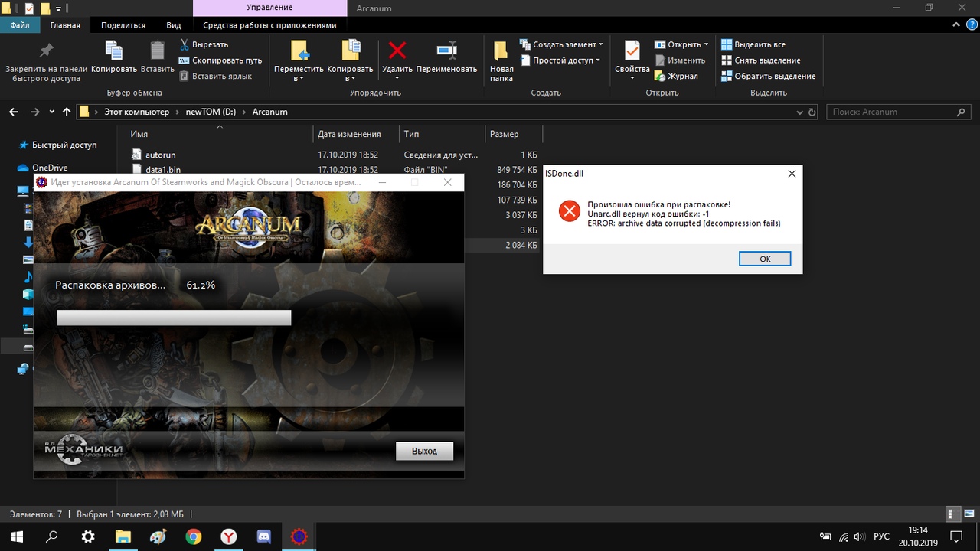Click OK in the ISDone.dll dialog
Viewport: 980px width, 551px height.
[765, 259]
